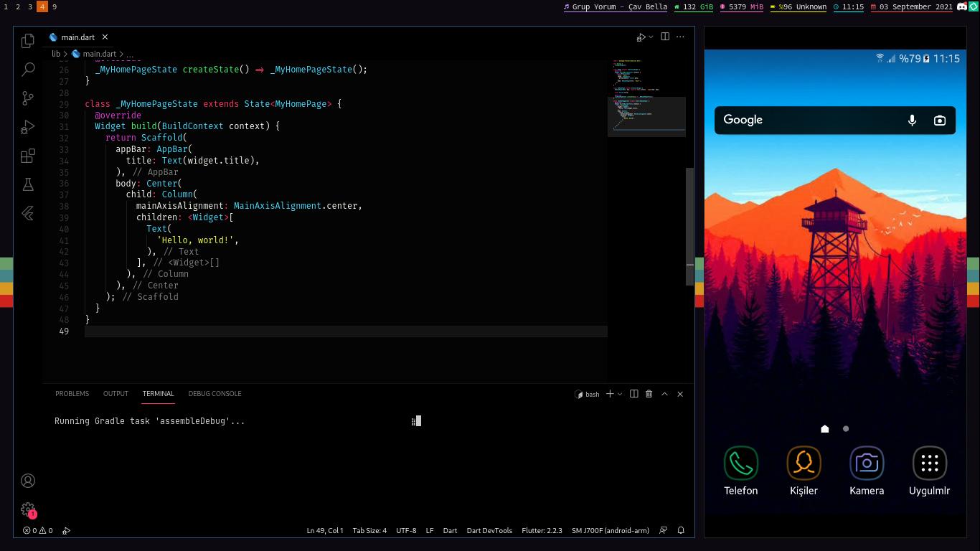Close the main.dart editor tab
This screenshot has width=980, height=551.
(105, 37)
